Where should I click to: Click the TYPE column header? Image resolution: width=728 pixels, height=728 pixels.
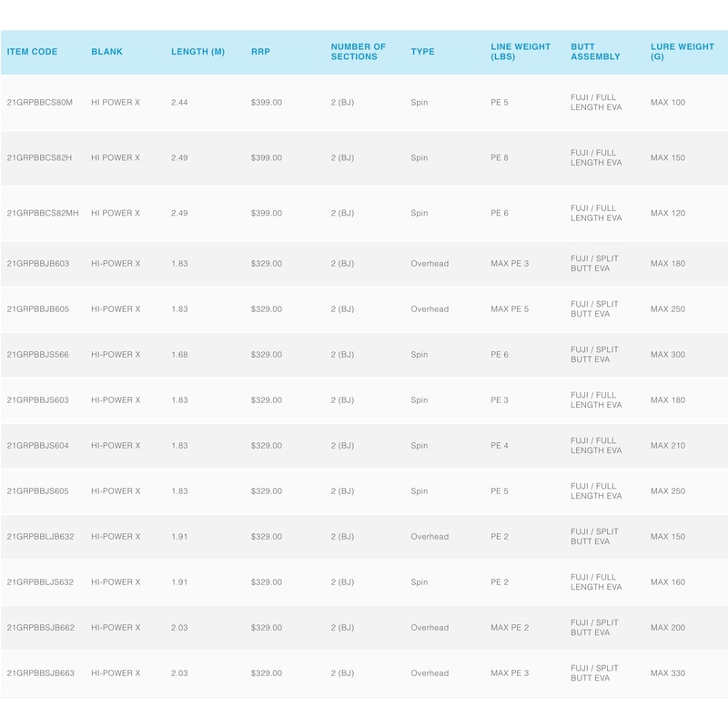422,52
